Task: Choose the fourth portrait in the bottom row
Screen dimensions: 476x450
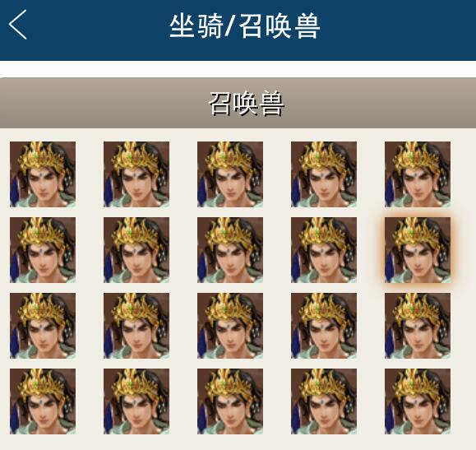Action: tap(324, 401)
